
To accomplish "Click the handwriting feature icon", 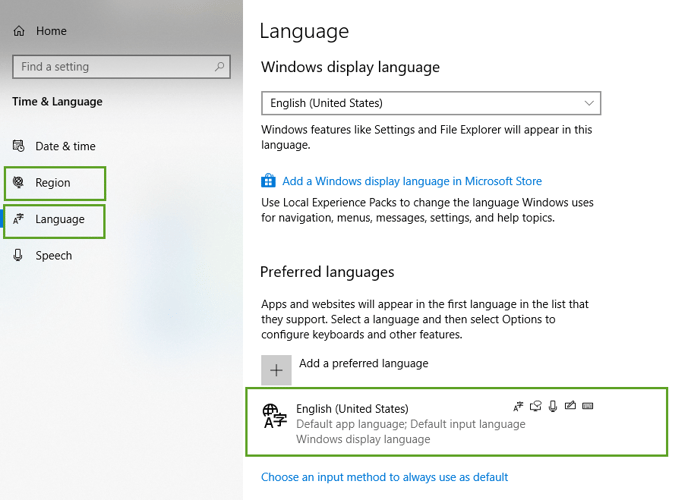I will (x=570, y=405).
